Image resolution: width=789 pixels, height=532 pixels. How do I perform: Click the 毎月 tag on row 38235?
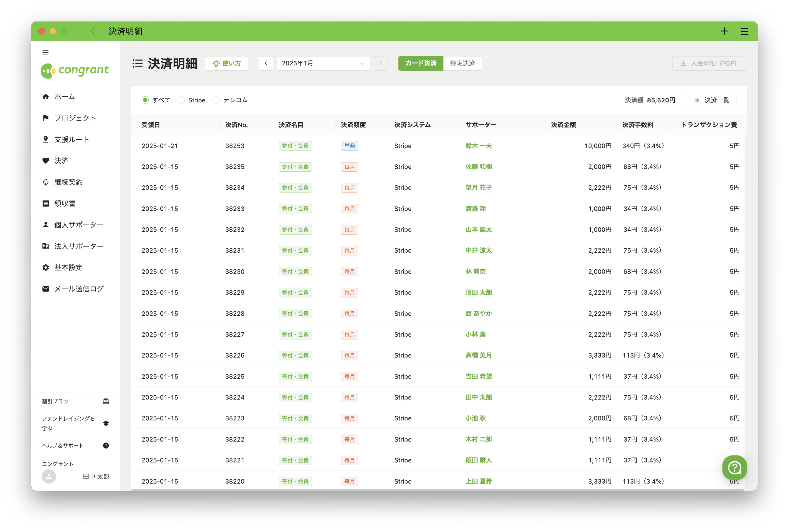(349, 167)
